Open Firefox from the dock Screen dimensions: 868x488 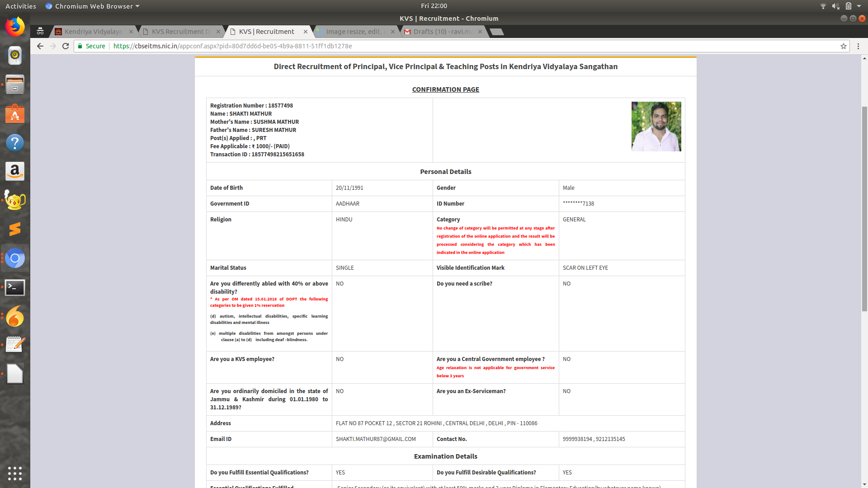click(15, 27)
